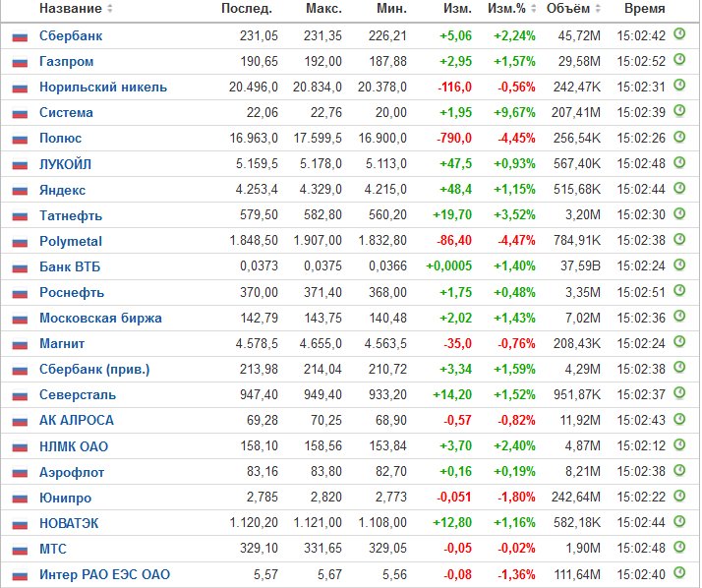Open the Татнефть stock link

coord(71,215)
